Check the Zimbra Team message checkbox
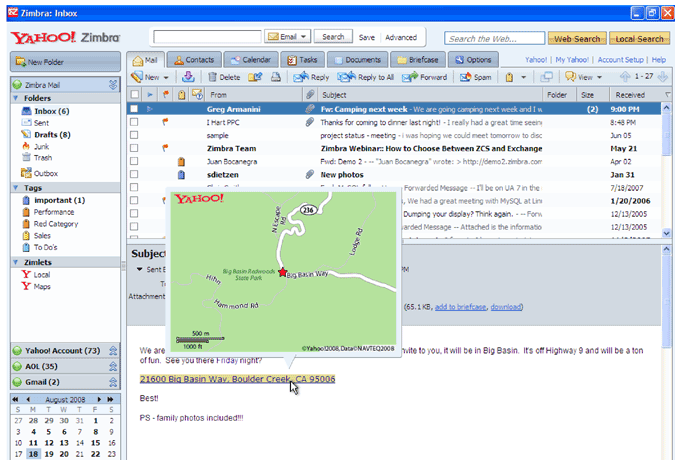 (134, 147)
